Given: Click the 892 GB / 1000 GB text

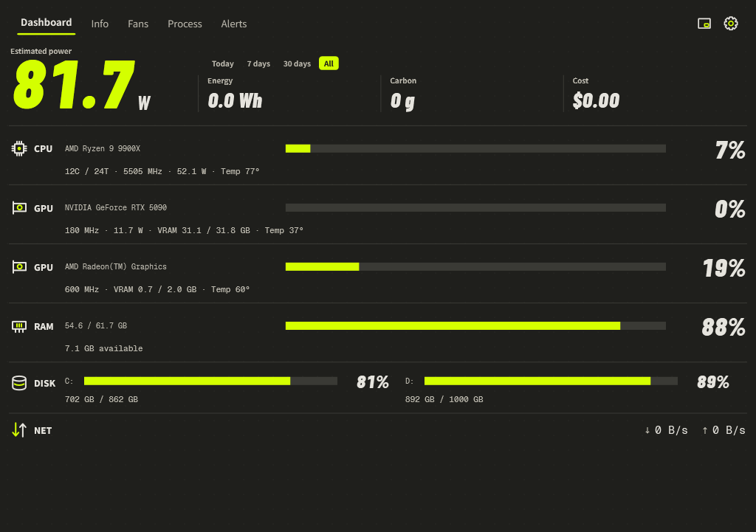Looking at the screenshot, I should tap(444, 399).
